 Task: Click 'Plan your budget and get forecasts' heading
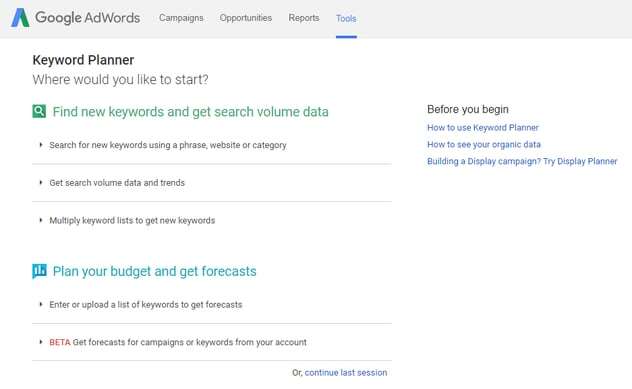pyautogui.click(x=154, y=271)
